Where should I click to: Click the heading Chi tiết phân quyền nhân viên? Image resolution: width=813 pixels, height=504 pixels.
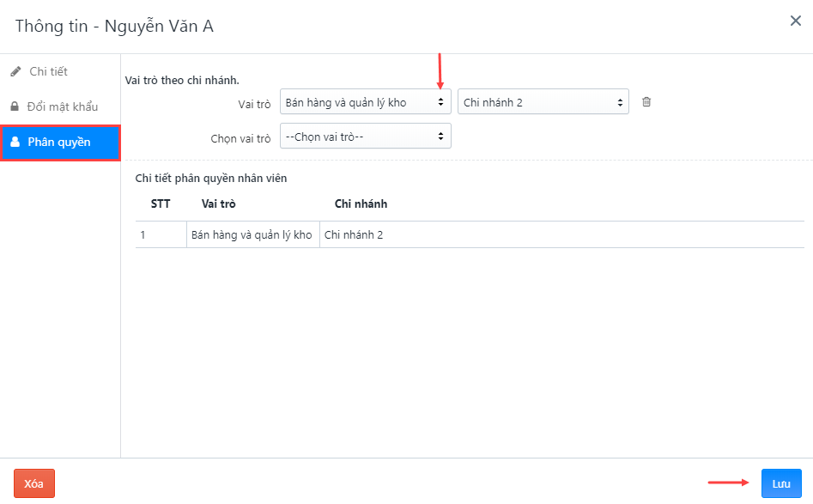tap(211, 178)
